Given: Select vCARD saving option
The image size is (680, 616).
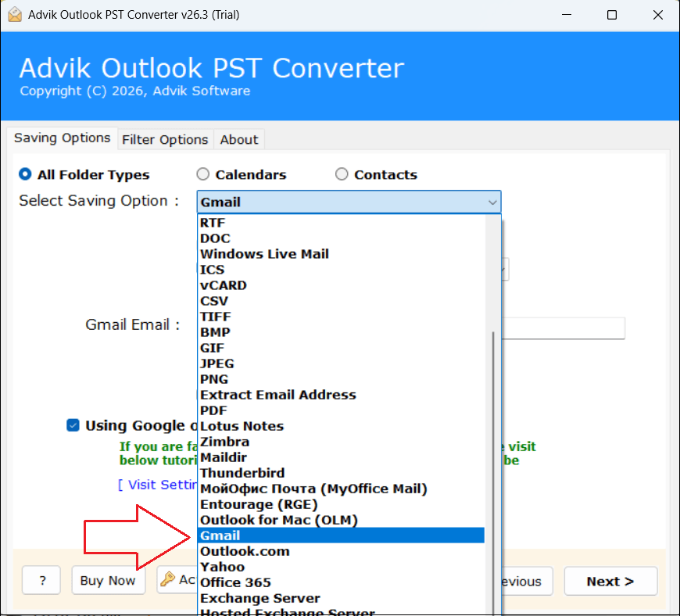Looking at the screenshot, I should click(341, 285).
